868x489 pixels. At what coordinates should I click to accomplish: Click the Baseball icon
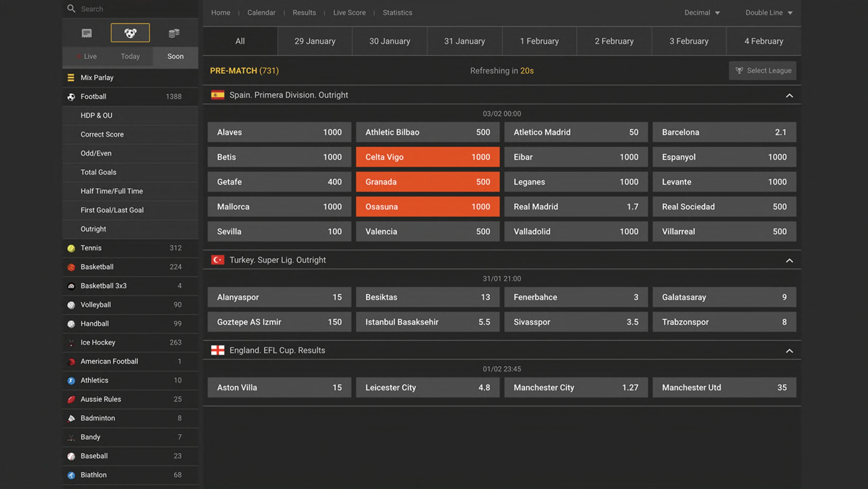click(71, 456)
